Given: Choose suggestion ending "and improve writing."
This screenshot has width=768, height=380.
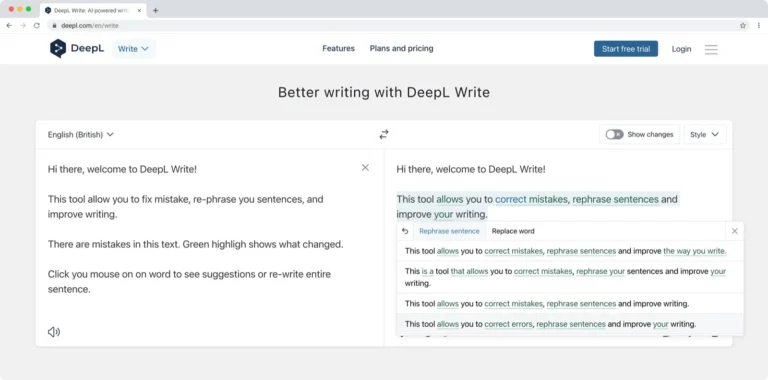Looking at the screenshot, I should tap(570, 304).
